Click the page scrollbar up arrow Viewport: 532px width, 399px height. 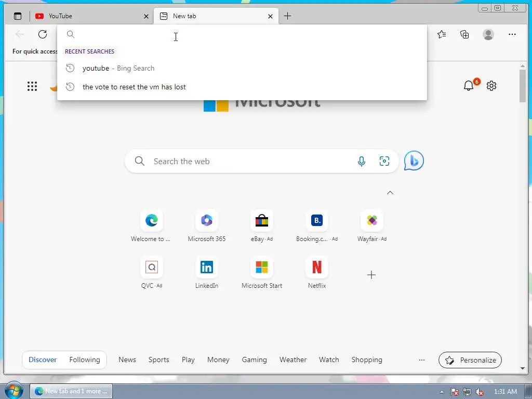(x=523, y=66)
